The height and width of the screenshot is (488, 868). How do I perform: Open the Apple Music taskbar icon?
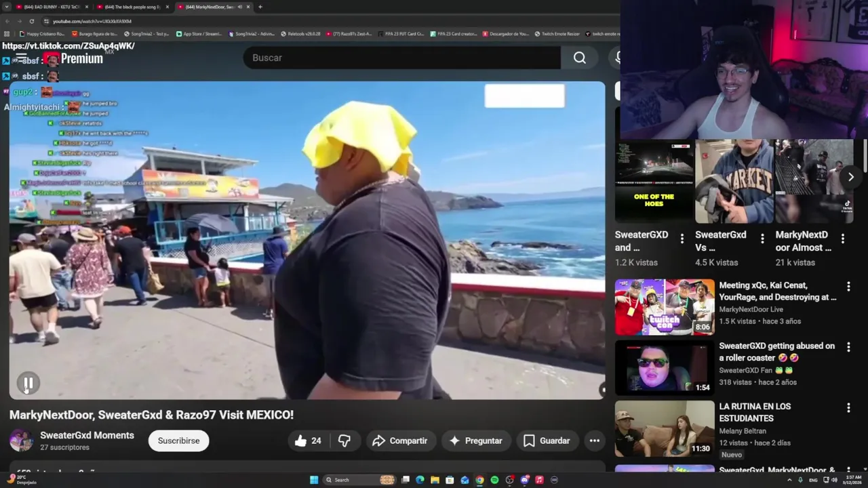539,480
